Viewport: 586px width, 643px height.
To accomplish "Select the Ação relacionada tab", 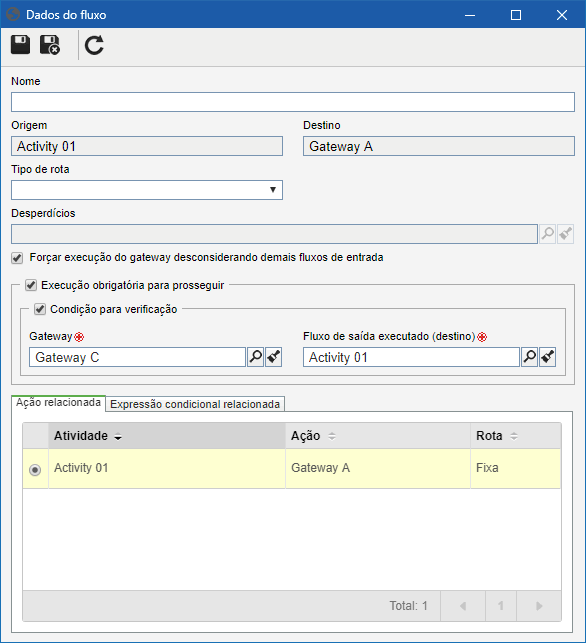I will pos(58,403).
